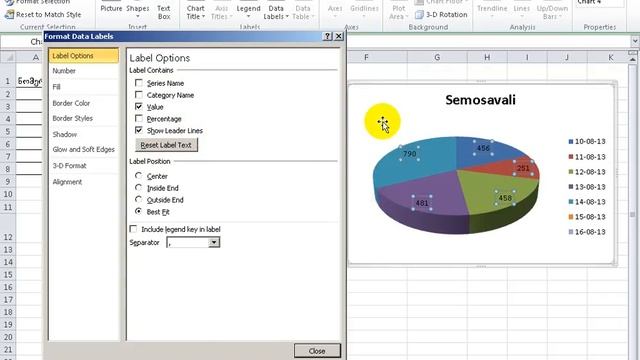
Task: Click the 3-D Rotation button
Action: click(441, 15)
